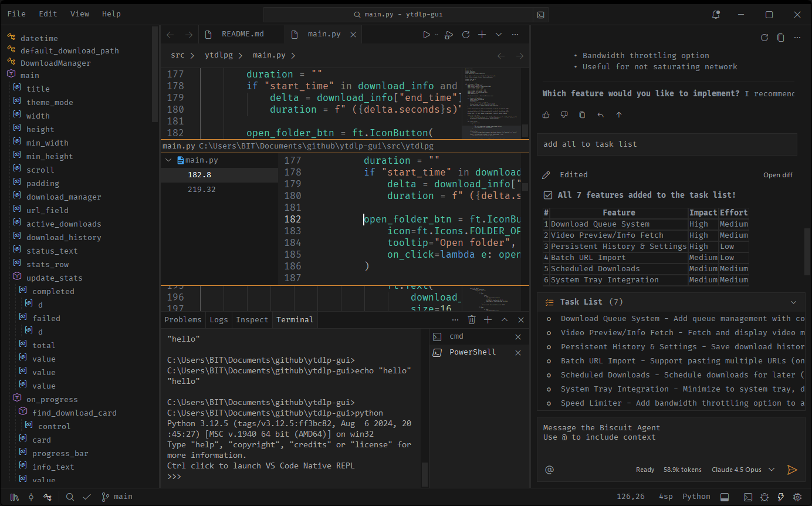812x506 pixels.
Task: Click the thumbs down feedback icon
Action: click(x=564, y=115)
